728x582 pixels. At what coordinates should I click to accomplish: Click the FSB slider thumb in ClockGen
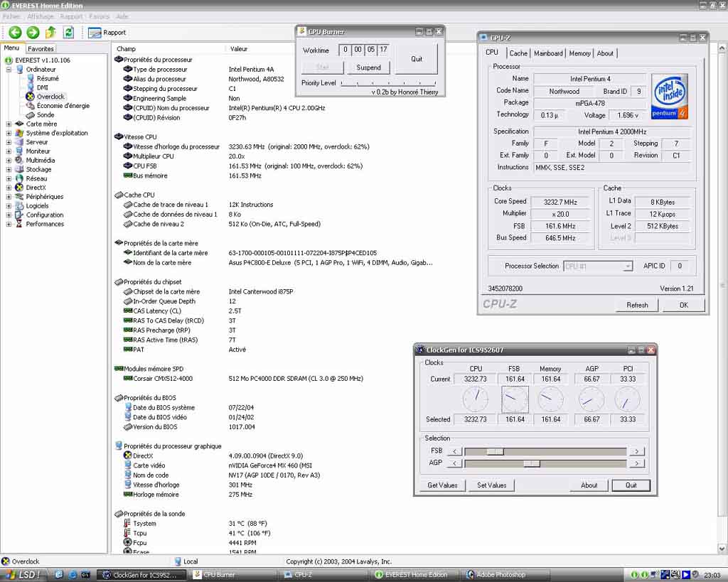point(495,451)
